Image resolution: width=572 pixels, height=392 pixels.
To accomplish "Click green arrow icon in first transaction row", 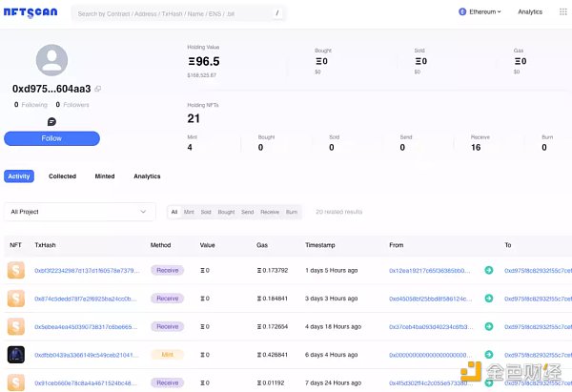I will pos(489,270).
